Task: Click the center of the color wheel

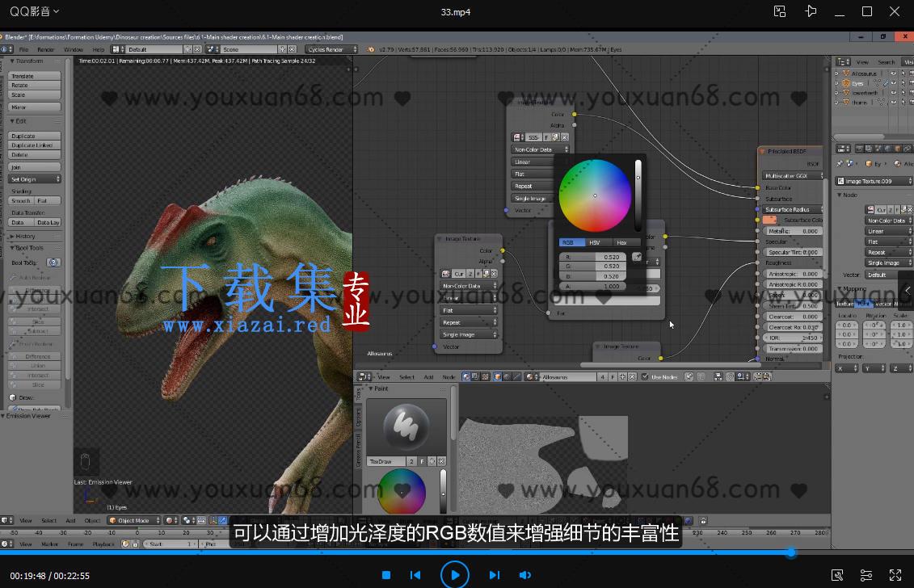Action: tap(595, 195)
